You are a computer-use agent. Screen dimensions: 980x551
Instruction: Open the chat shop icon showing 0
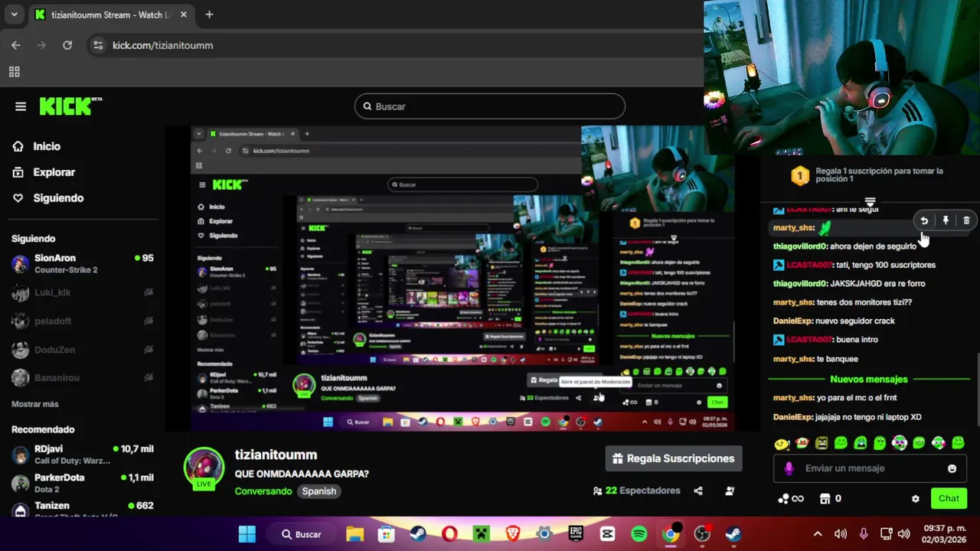[x=831, y=499]
